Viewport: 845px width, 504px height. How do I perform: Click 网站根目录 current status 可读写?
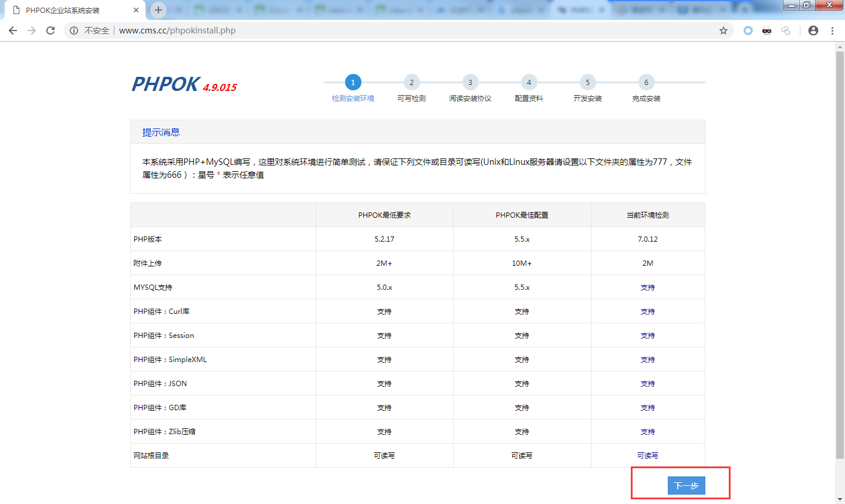[x=648, y=456]
